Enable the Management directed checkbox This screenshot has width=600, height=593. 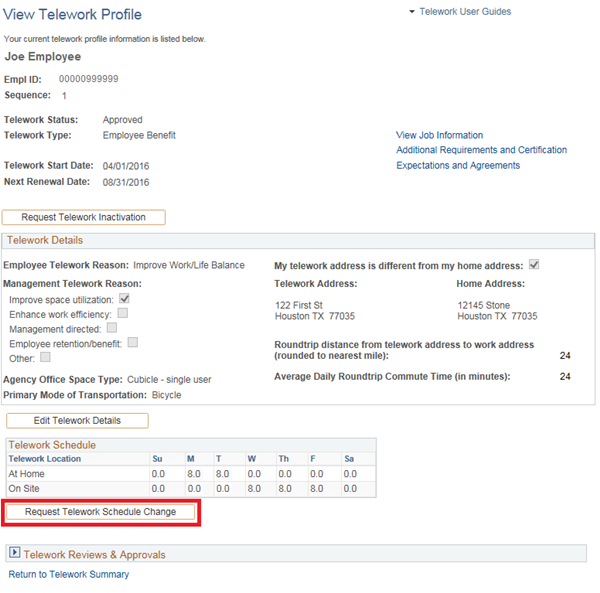112,327
